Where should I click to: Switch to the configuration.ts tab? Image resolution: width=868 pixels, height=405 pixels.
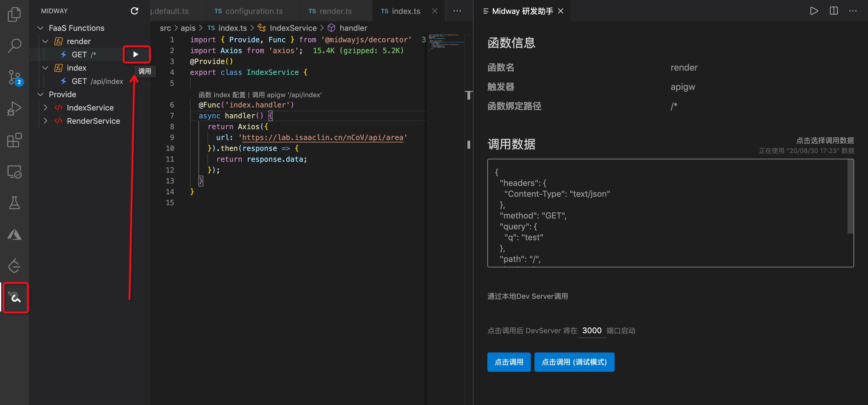coord(249,11)
